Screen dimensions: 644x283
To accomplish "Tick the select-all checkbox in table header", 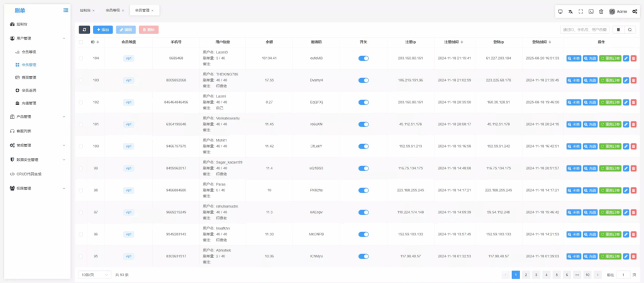I will [x=80, y=42].
